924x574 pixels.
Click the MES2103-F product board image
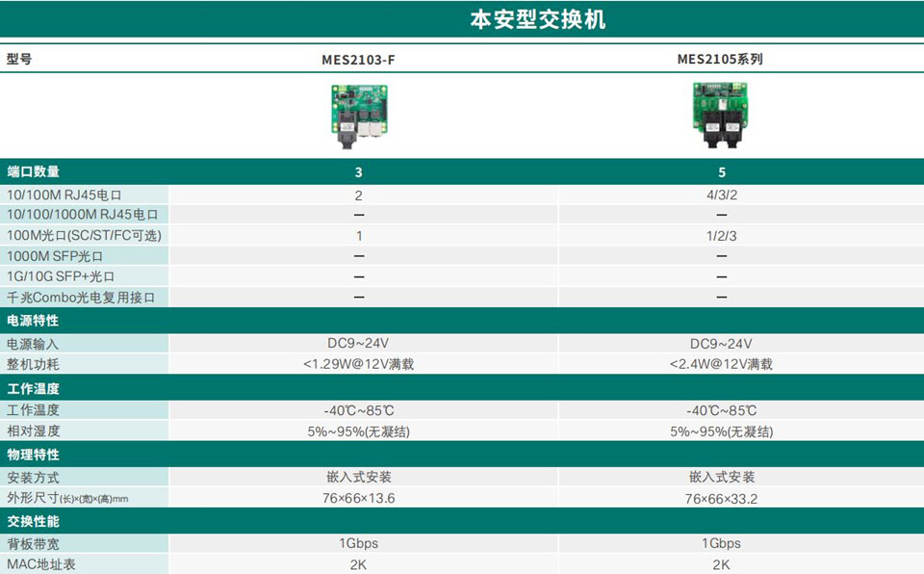point(359,117)
